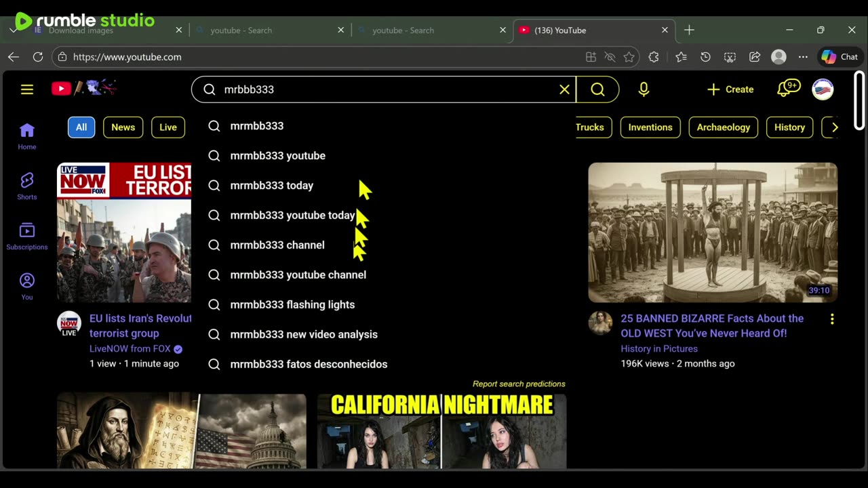Open the browser profile icon
868x488 pixels.
pyautogui.click(x=778, y=57)
